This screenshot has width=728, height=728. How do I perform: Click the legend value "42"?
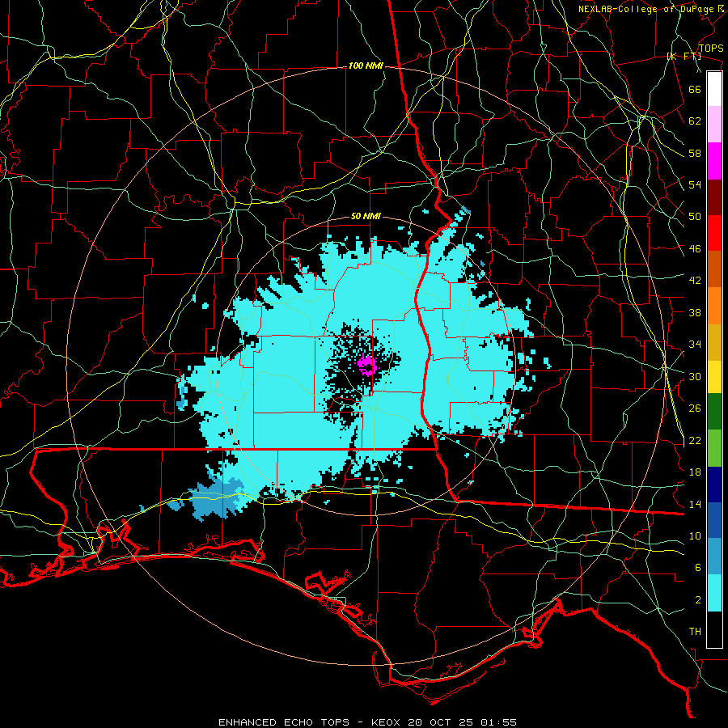[695, 281]
